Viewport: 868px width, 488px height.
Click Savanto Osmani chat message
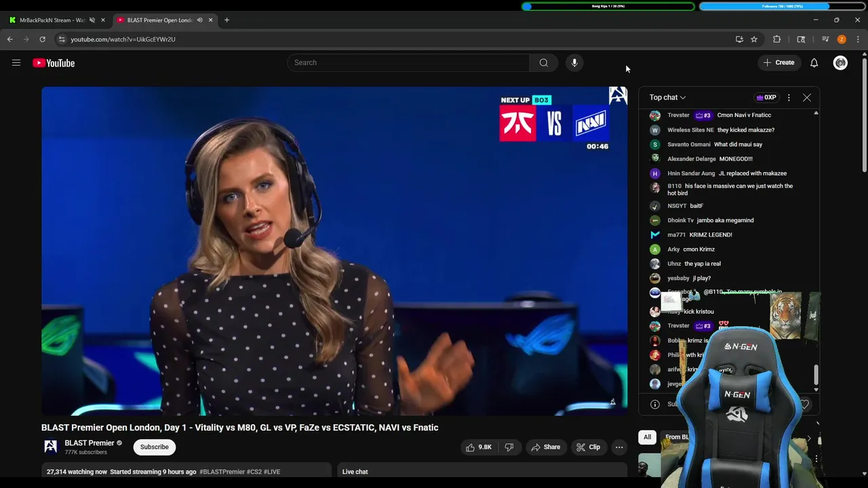coord(738,144)
